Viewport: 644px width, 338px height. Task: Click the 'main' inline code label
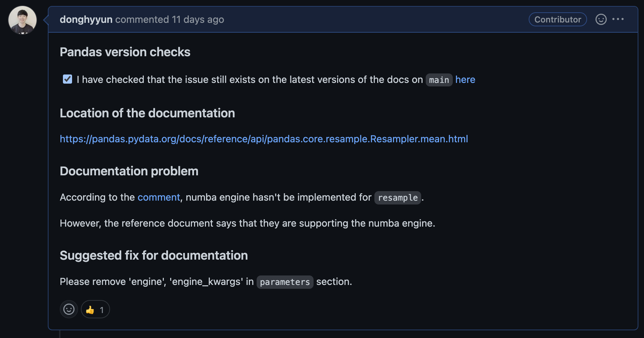pyautogui.click(x=439, y=80)
